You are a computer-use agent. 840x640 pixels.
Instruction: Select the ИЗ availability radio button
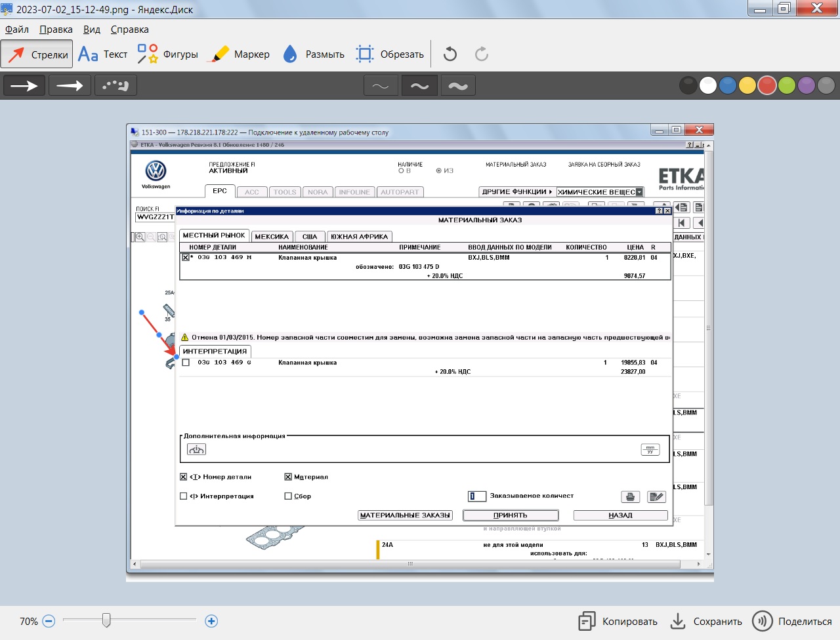coord(438,170)
